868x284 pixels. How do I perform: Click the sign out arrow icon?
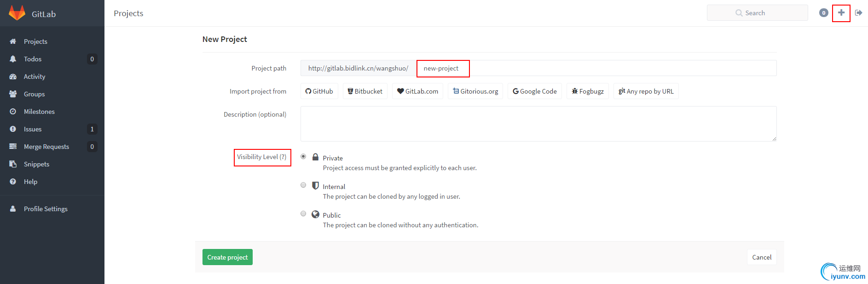pyautogui.click(x=858, y=13)
